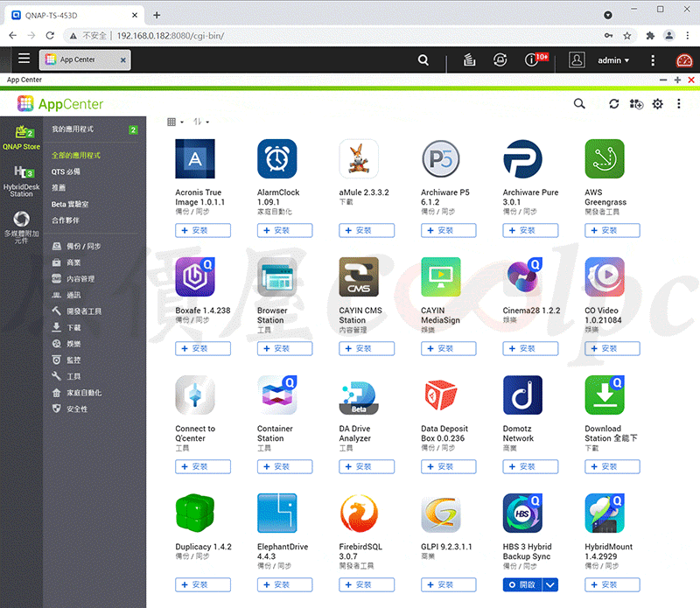Install Acronis True Image
700x608 pixels.
pos(203,230)
